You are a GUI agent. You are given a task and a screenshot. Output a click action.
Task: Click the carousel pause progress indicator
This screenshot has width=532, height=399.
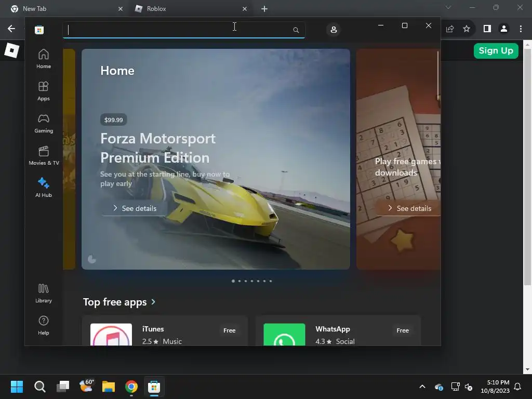92,259
